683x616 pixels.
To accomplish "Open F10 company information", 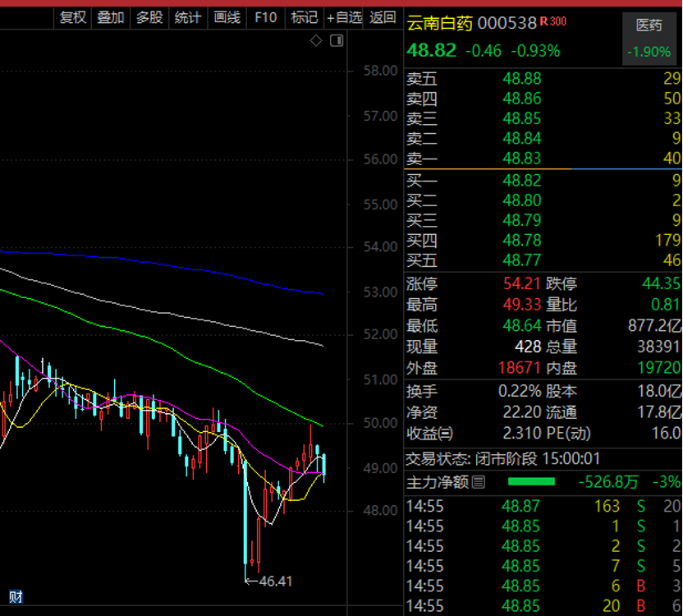I will coord(266,18).
